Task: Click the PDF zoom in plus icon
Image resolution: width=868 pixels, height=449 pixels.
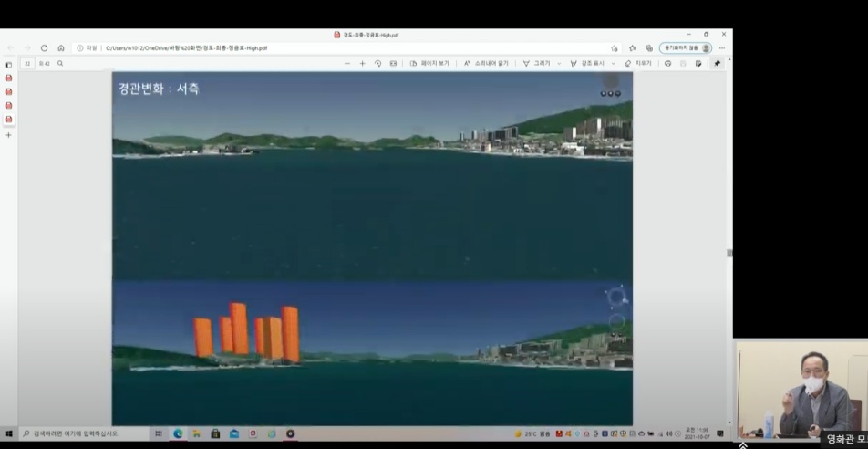Action: point(362,64)
